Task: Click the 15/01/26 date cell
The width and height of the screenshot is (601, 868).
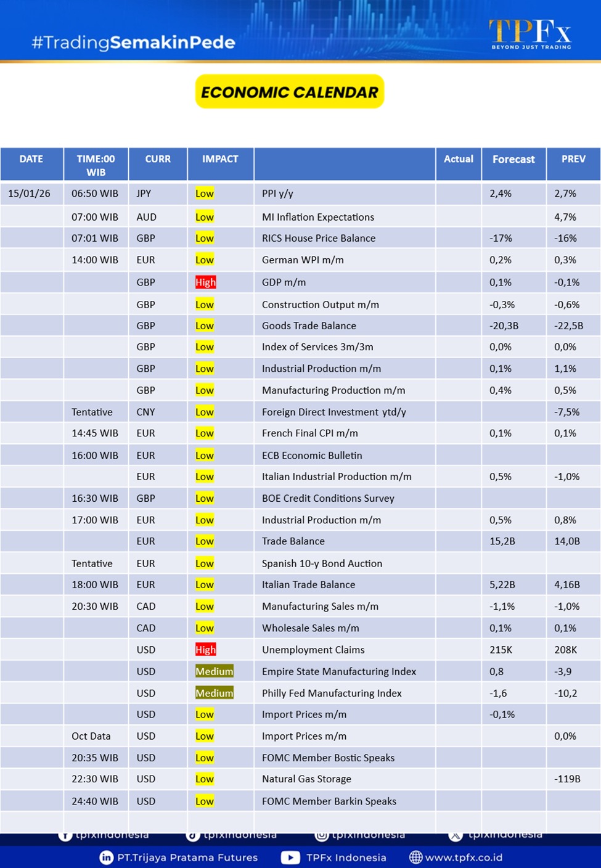Action: 29,194
